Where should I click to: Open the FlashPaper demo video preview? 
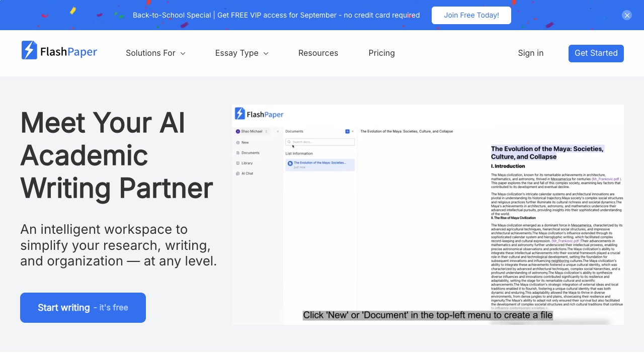tap(428, 215)
